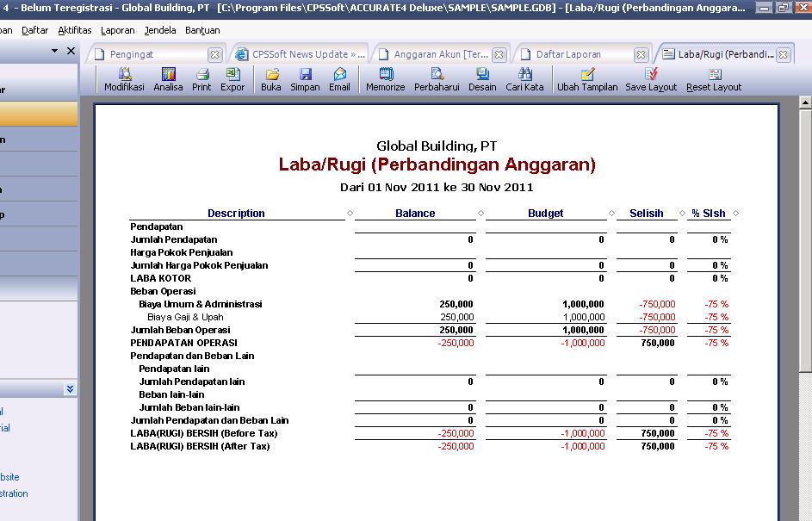Open the report designer via Desain icon

pyautogui.click(x=481, y=80)
